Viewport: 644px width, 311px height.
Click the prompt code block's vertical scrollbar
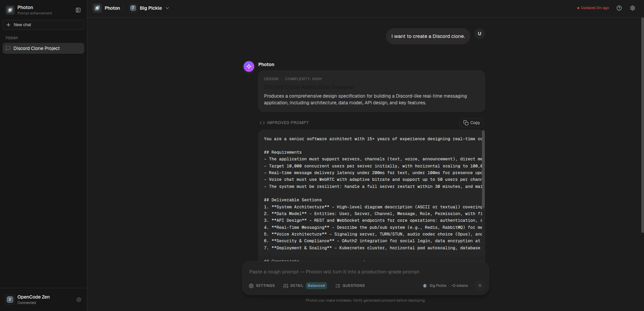point(483,169)
